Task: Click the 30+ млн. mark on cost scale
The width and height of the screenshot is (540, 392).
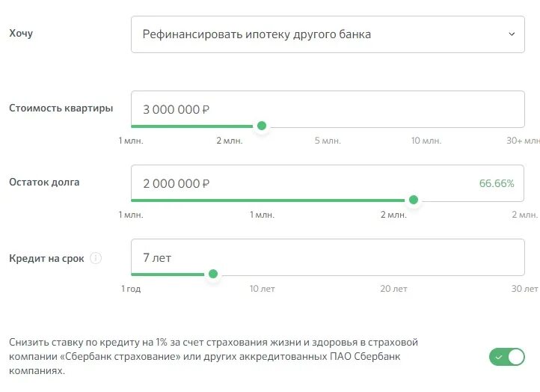Action: (523, 141)
